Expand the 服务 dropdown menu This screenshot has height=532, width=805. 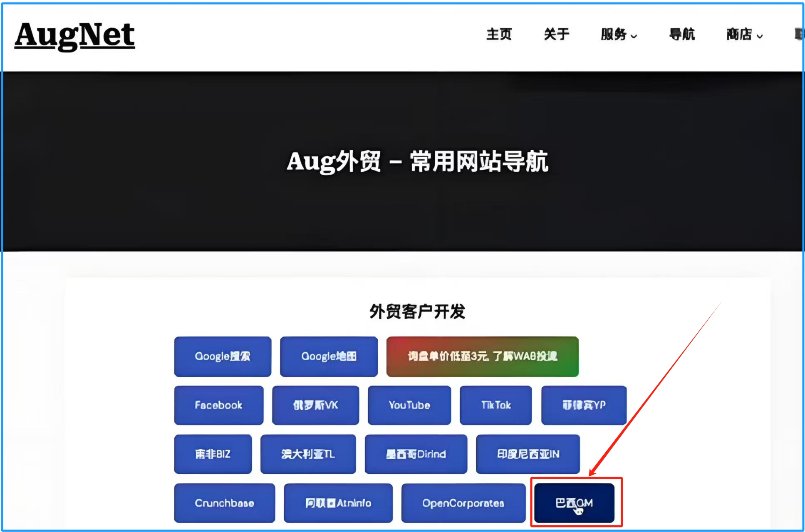click(x=619, y=34)
